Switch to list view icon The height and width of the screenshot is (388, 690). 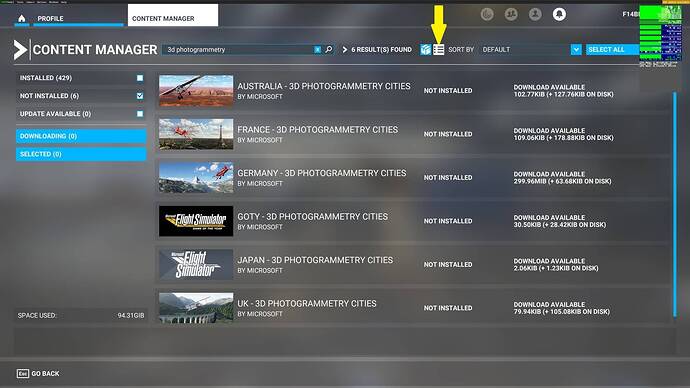click(438, 50)
